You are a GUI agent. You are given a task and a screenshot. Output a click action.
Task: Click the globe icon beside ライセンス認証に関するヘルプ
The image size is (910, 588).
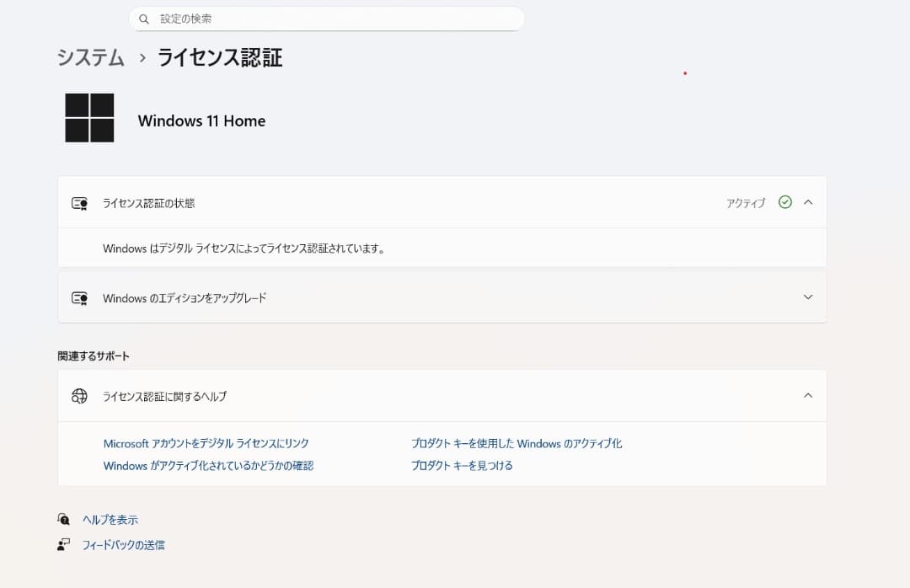pyautogui.click(x=79, y=395)
